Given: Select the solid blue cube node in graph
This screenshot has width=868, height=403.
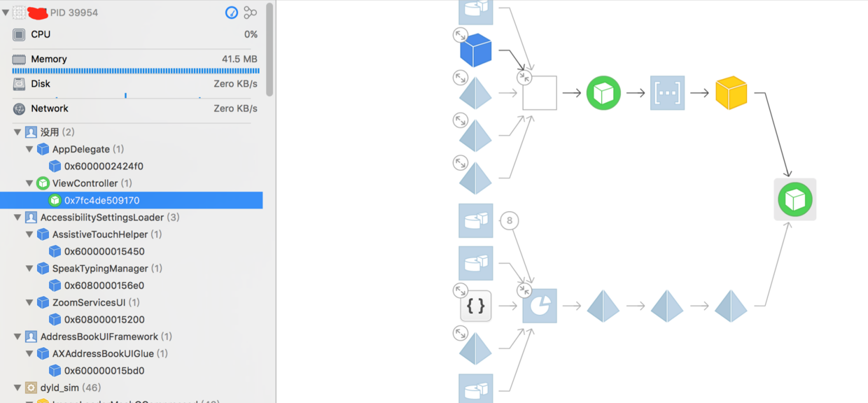Looking at the screenshot, I should [476, 50].
